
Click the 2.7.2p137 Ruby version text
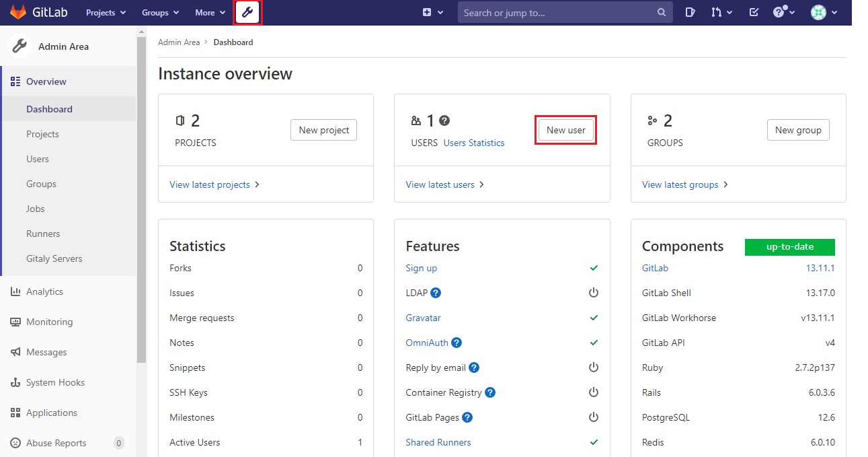pyautogui.click(x=815, y=367)
